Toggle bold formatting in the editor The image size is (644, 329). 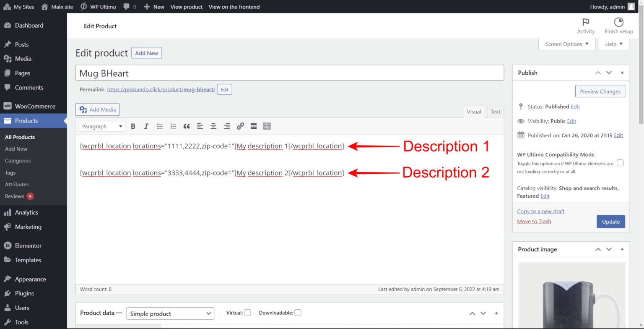[133, 126]
